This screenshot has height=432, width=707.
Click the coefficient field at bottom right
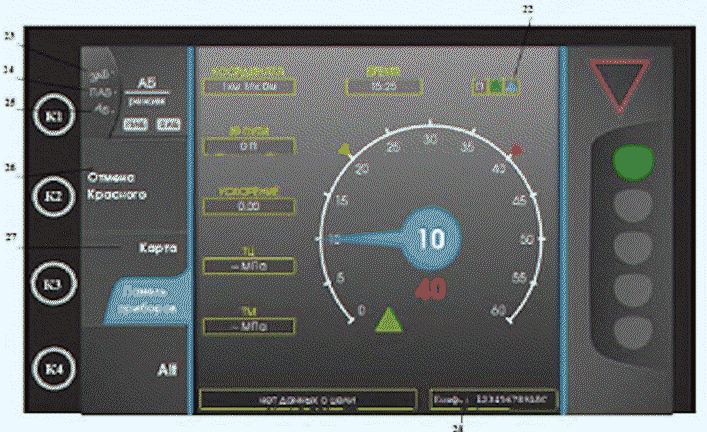pyautogui.click(x=493, y=399)
